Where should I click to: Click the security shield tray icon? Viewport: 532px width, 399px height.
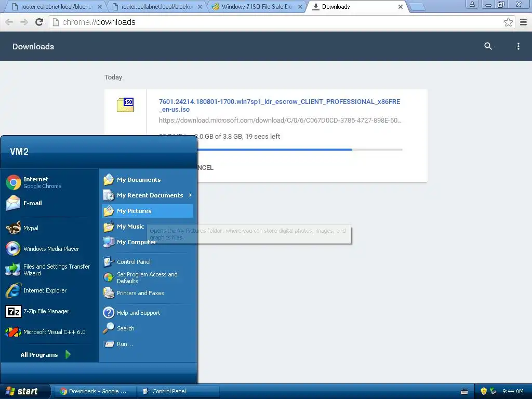tap(484, 391)
